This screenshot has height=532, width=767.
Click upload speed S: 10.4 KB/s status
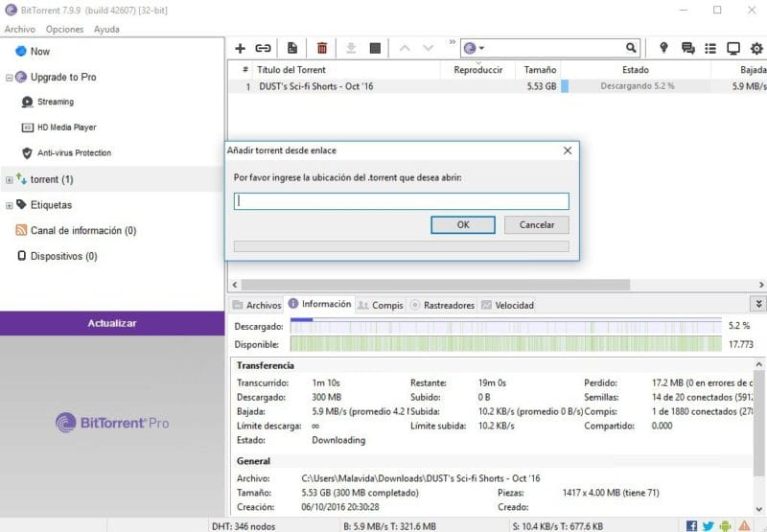(x=558, y=526)
